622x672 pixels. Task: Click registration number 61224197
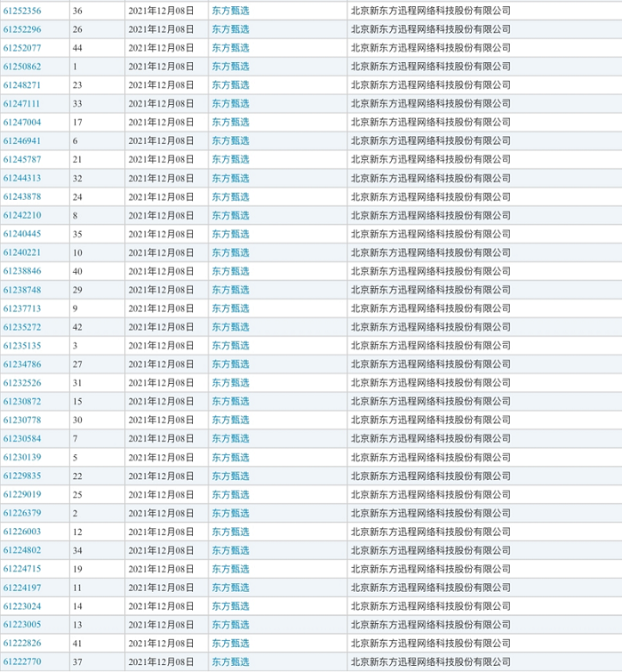pyautogui.click(x=21, y=588)
